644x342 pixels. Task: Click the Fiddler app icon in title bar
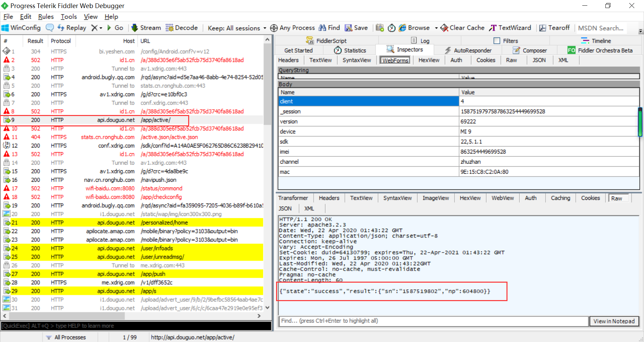(5, 6)
